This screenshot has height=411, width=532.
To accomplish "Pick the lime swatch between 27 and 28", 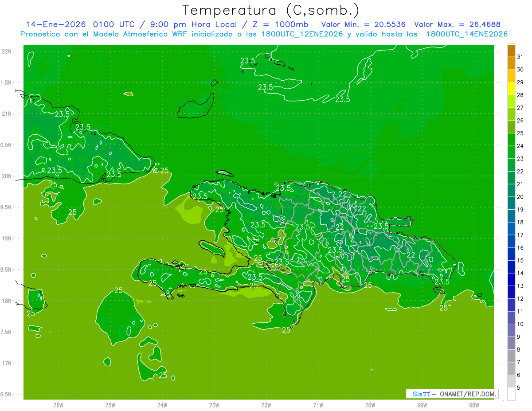I will point(511,101).
